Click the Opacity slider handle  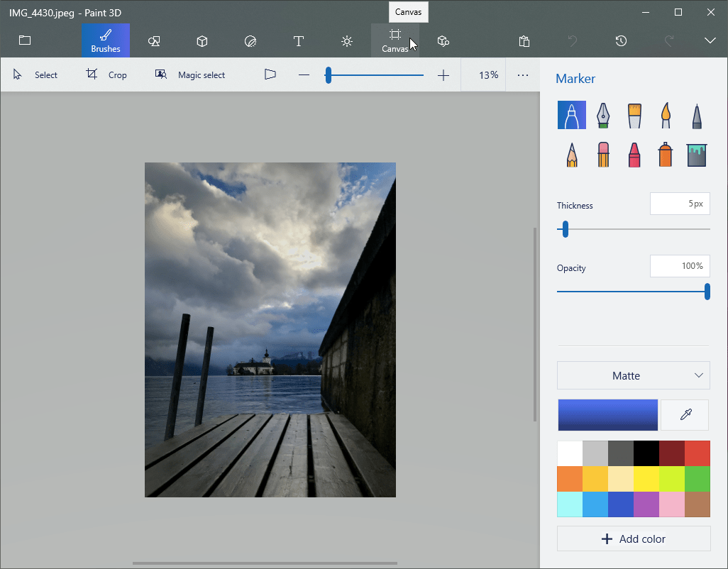coord(707,292)
